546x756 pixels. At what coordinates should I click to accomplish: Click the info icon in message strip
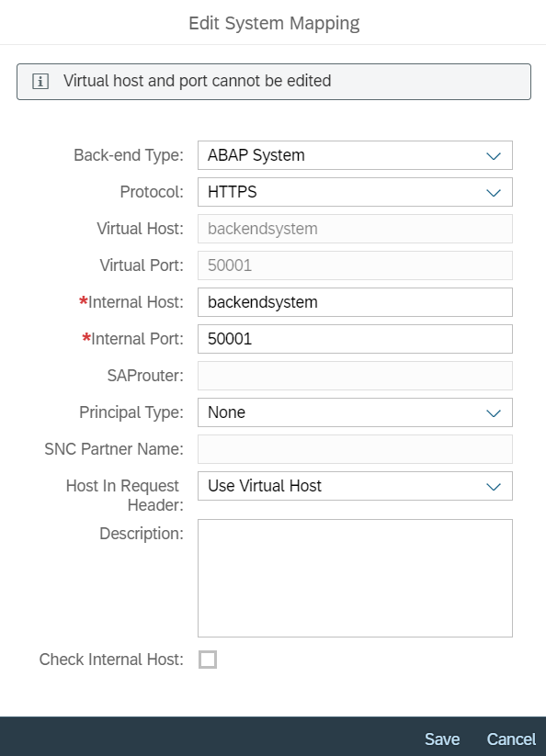click(40, 82)
